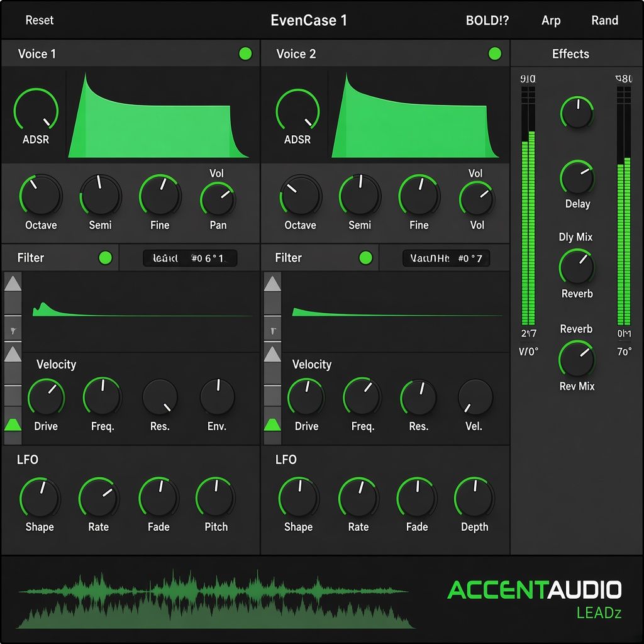Click the Voice 1 envelope shape display
The height and width of the screenshot is (644, 644).
(158, 116)
